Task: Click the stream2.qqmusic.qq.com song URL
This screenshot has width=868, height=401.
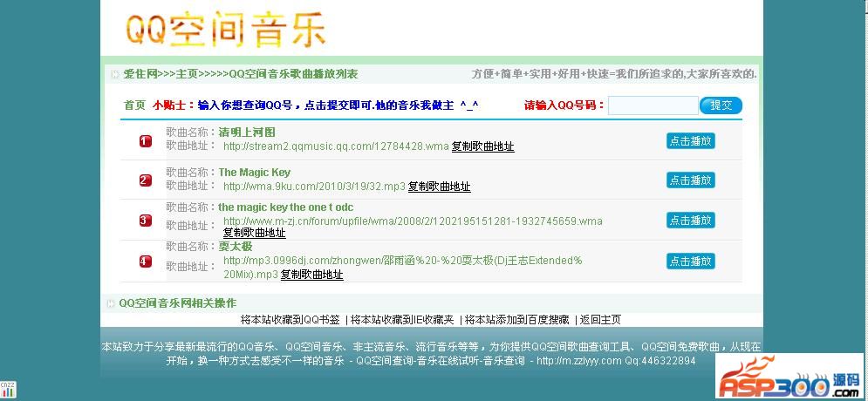Action: 336,146
